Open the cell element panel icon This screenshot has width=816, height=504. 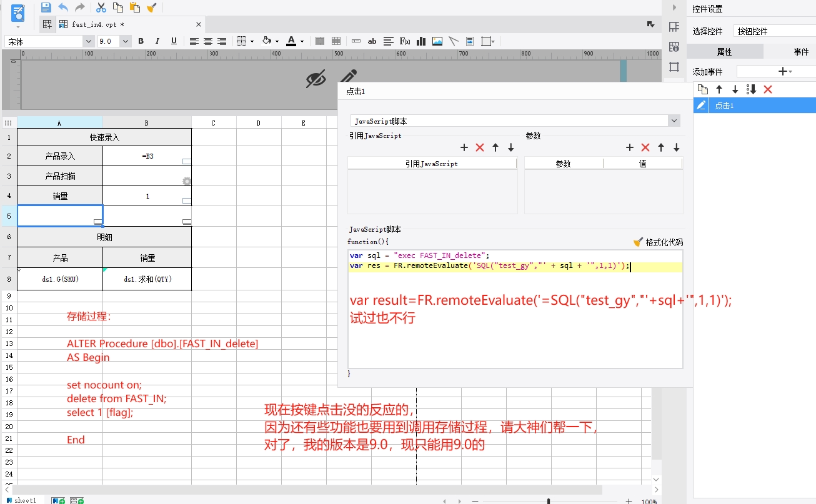click(x=674, y=27)
